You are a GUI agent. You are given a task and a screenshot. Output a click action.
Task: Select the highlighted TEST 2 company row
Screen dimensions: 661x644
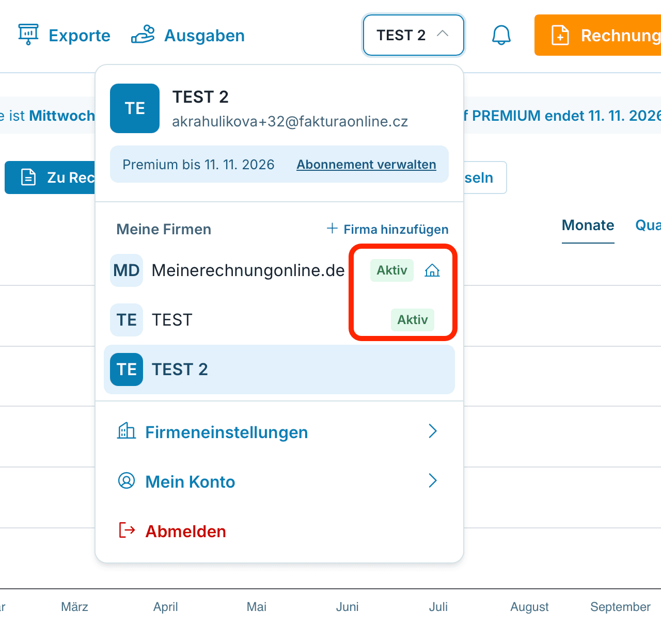coord(279,369)
